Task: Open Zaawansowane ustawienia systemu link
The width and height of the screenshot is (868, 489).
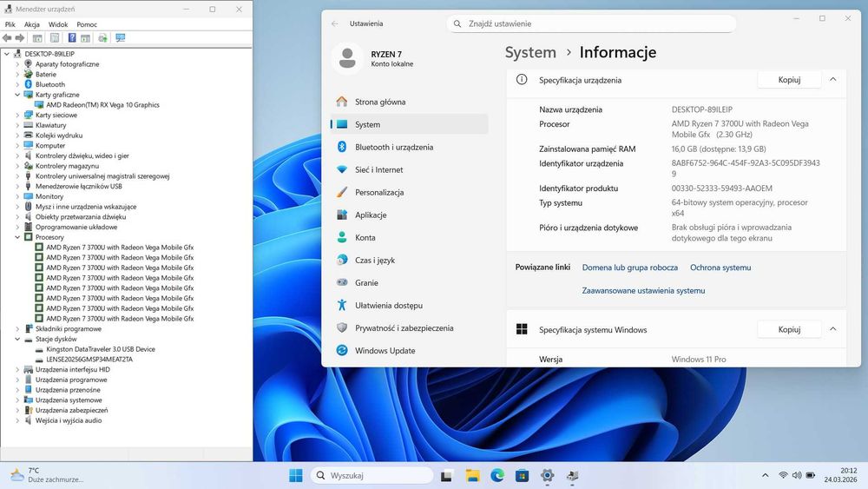Action: (x=643, y=290)
